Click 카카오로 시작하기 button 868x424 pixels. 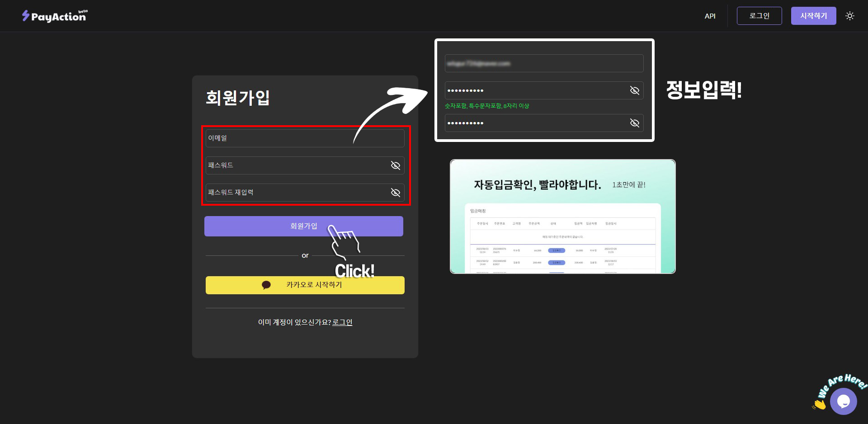[305, 285]
